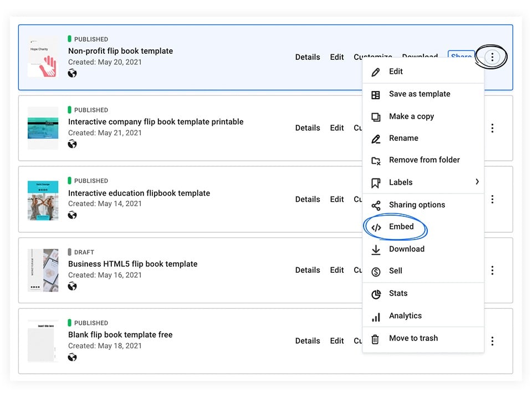Click globe icon under Non-profit flip book template
This screenshot has height=397, width=532.
(x=72, y=73)
